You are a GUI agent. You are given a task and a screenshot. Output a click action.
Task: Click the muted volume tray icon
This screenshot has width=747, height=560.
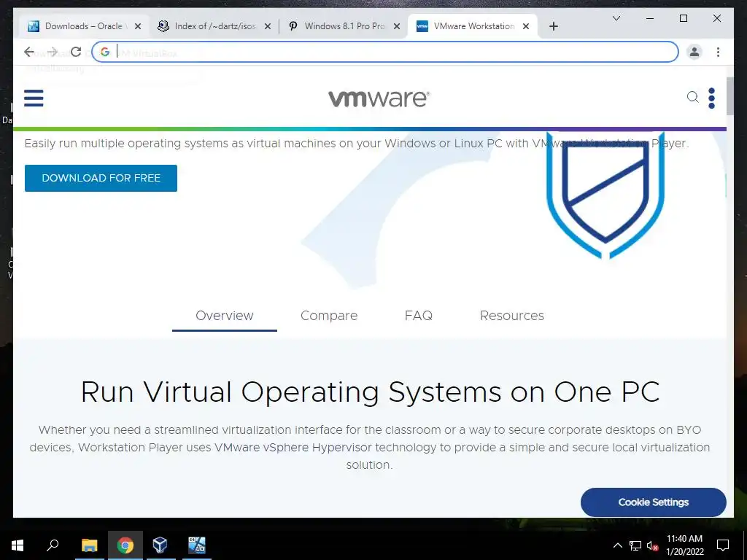pyautogui.click(x=653, y=545)
